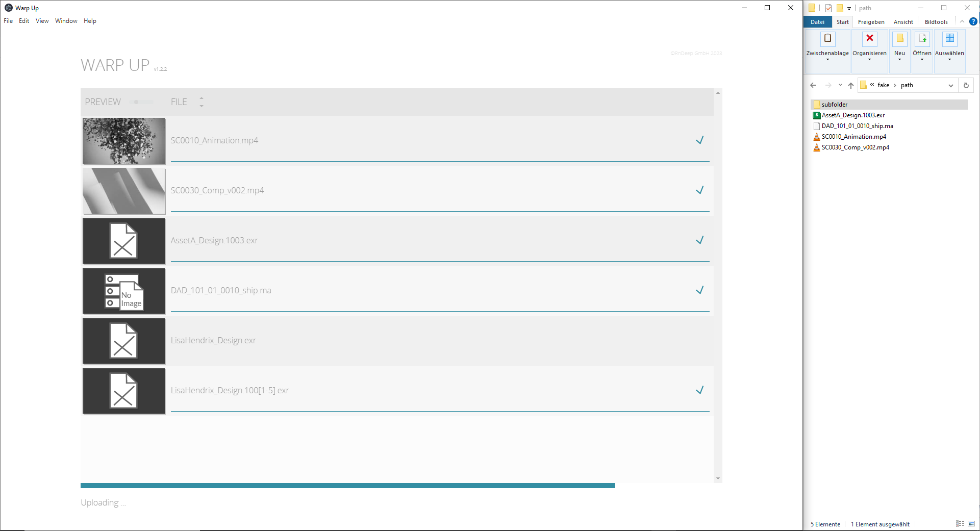This screenshot has height=531, width=980.
Task: Switch to the Ansicht ribbon tab
Action: click(x=903, y=22)
